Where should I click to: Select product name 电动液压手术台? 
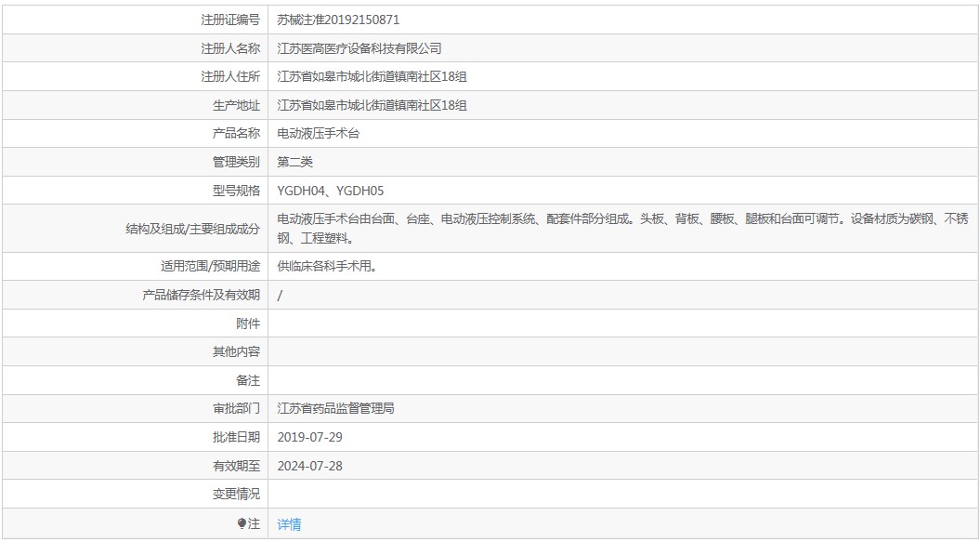click(x=318, y=133)
